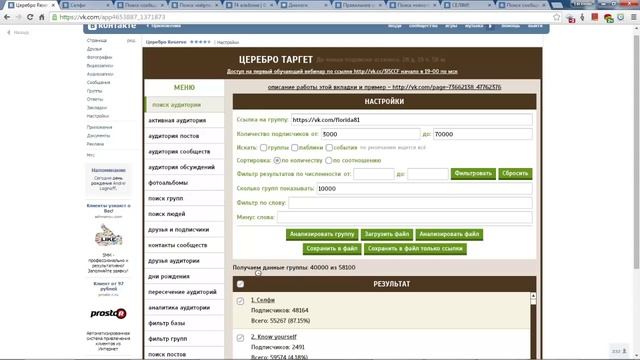Check the publics (паблики) search checkbox
This screenshot has height=360, width=640.
coord(295,147)
